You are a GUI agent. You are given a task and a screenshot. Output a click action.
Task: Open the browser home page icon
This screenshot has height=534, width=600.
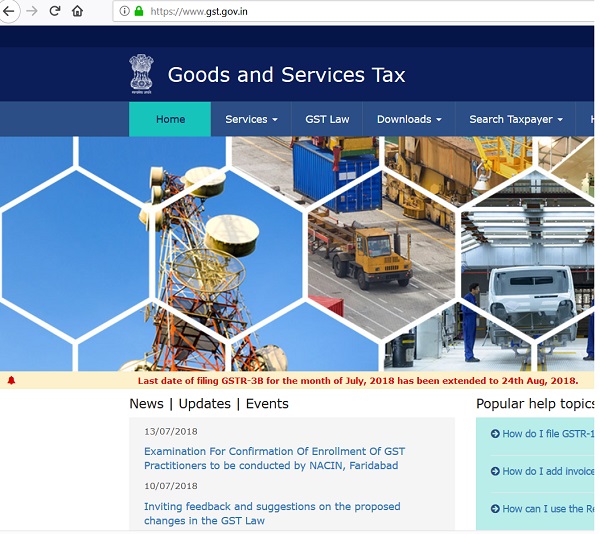pyautogui.click(x=78, y=11)
